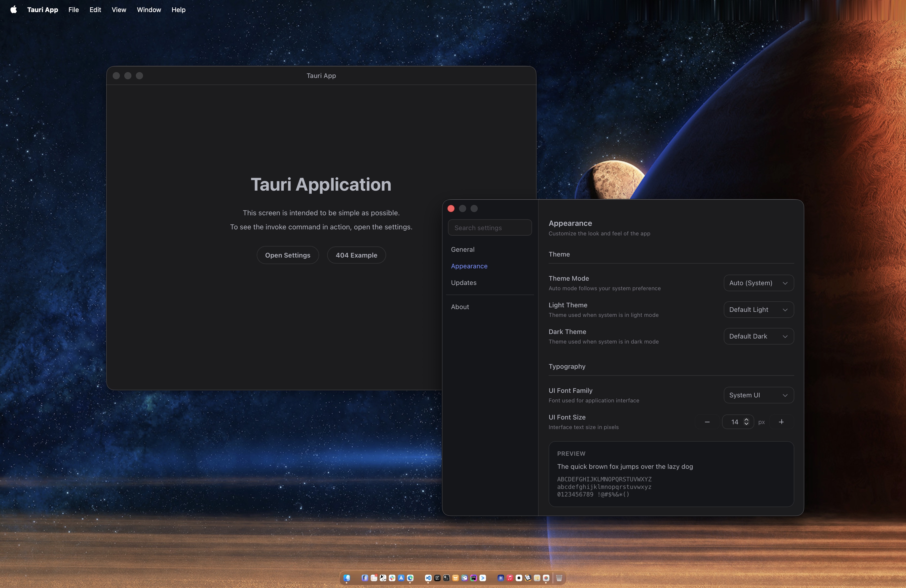Open the Spark mail icon in the Dock
The image size is (906, 588).
pyautogui.click(x=401, y=578)
